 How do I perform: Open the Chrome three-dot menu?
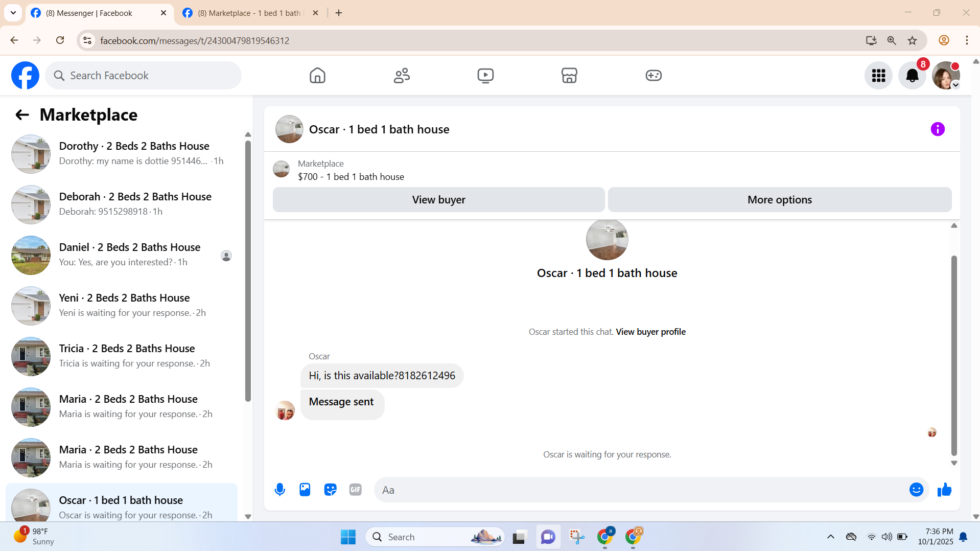coord(967,40)
